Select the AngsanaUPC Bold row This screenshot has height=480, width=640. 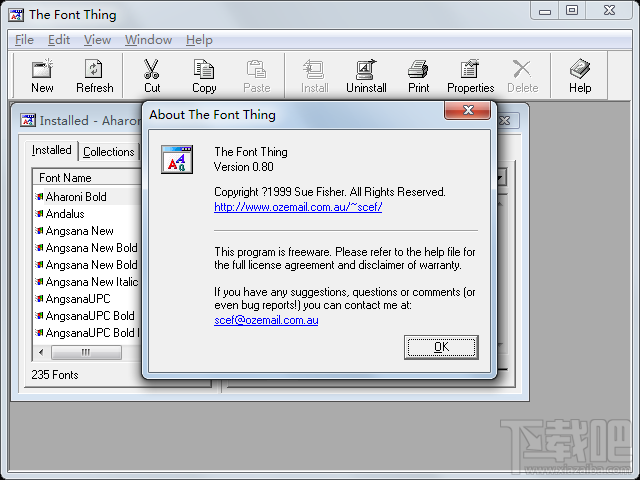pyautogui.click(x=88, y=316)
